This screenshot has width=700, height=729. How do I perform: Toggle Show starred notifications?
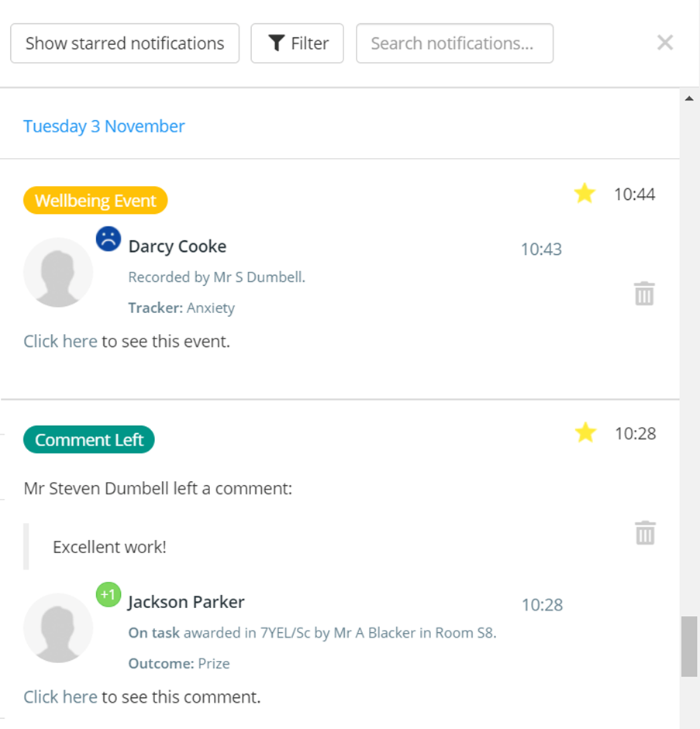124,43
